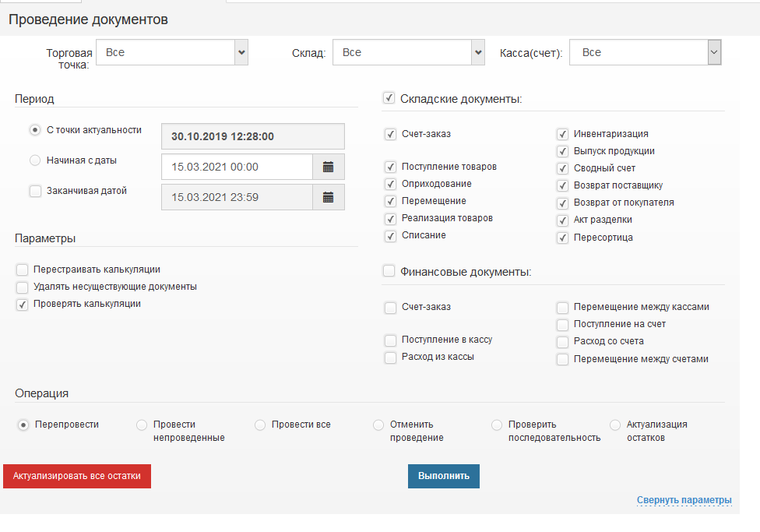Click the start date input field
The width and height of the screenshot is (760, 532).
(x=234, y=166)
